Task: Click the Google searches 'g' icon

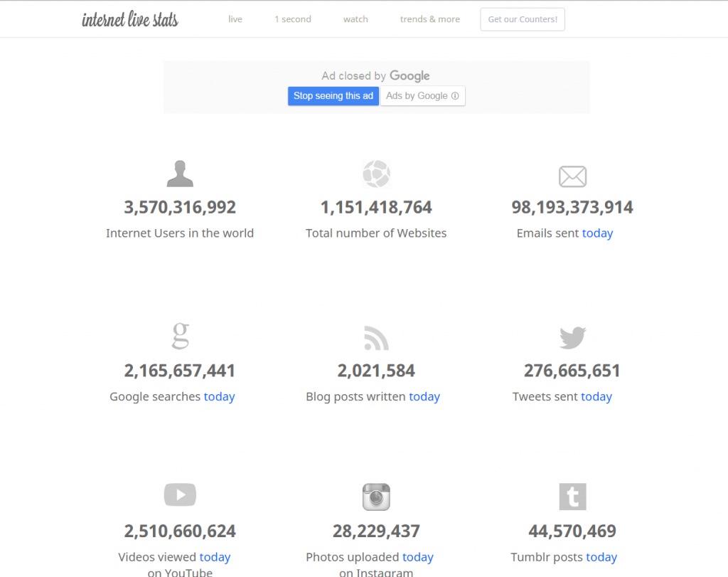Action: [x=180, y=336]
